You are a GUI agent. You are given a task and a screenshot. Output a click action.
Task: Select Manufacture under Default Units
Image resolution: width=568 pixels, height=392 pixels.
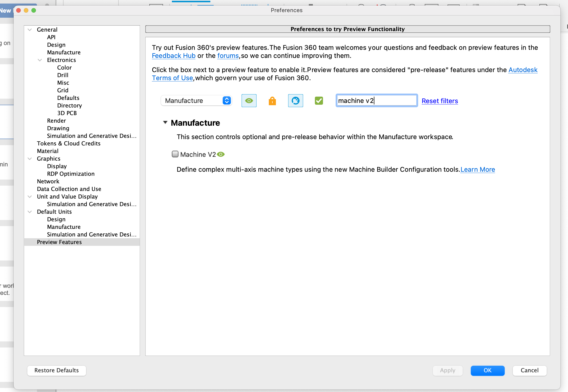click(x=64, y=227)
